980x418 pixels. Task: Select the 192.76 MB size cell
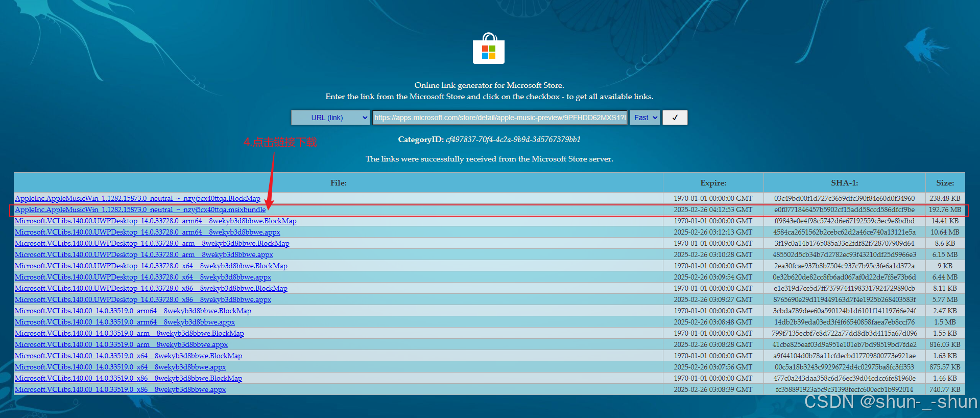point(945,210)
